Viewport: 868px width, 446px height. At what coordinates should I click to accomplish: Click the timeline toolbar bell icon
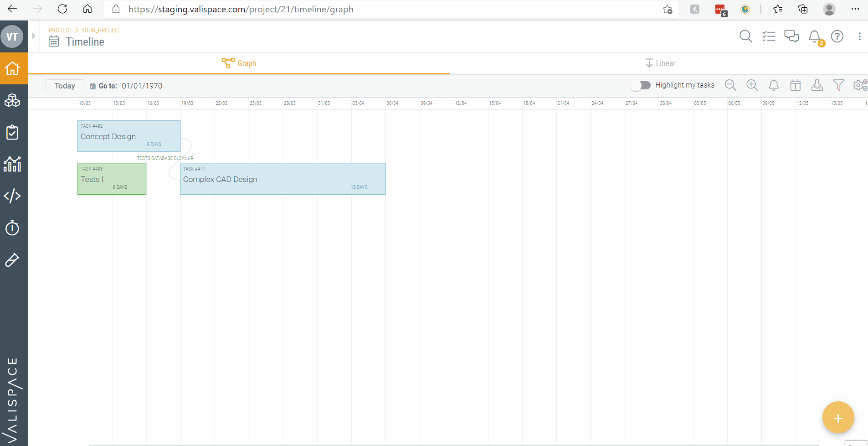click(x=774, y=85)
